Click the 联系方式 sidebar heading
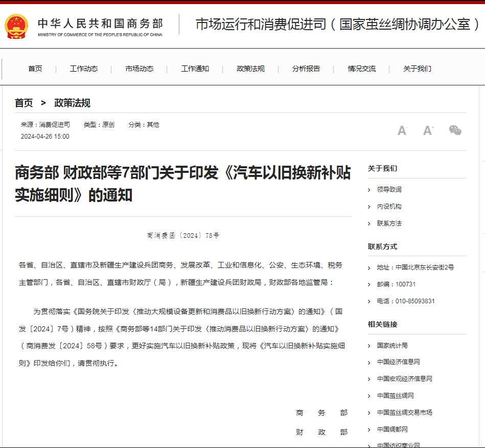The height and width of the screenshot is (448, 485). click(383, 247)
